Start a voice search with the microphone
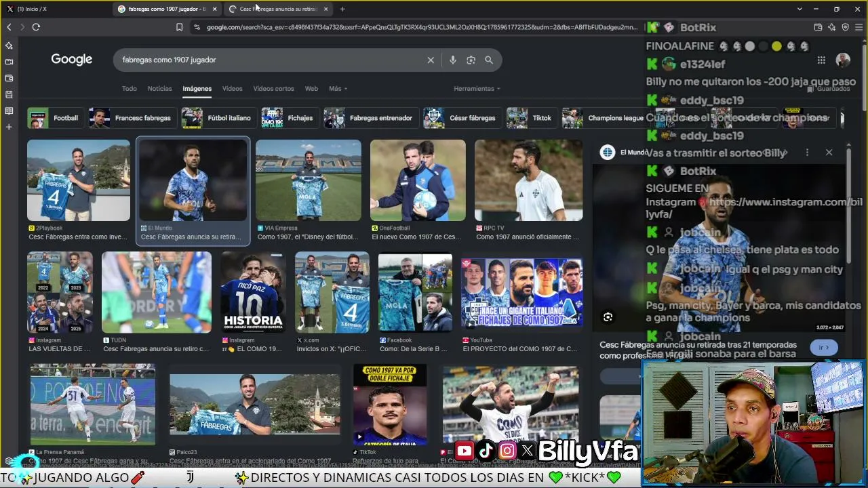The height and width of the screenshot is (488, 868). click(x=453, y=60)
